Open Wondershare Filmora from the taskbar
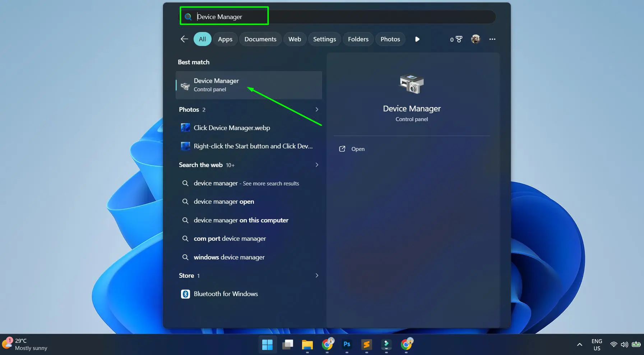This screenshot has width=644, height=355. click(386, 345)
